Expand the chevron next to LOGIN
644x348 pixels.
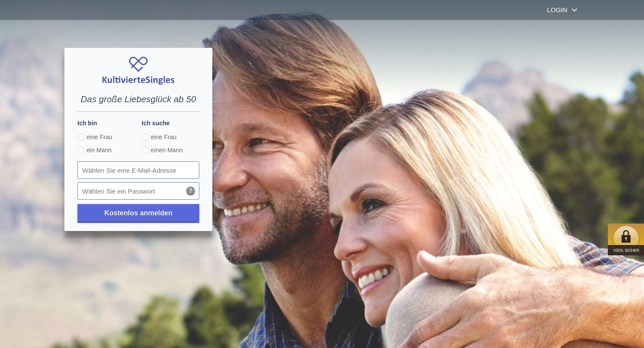574,10
